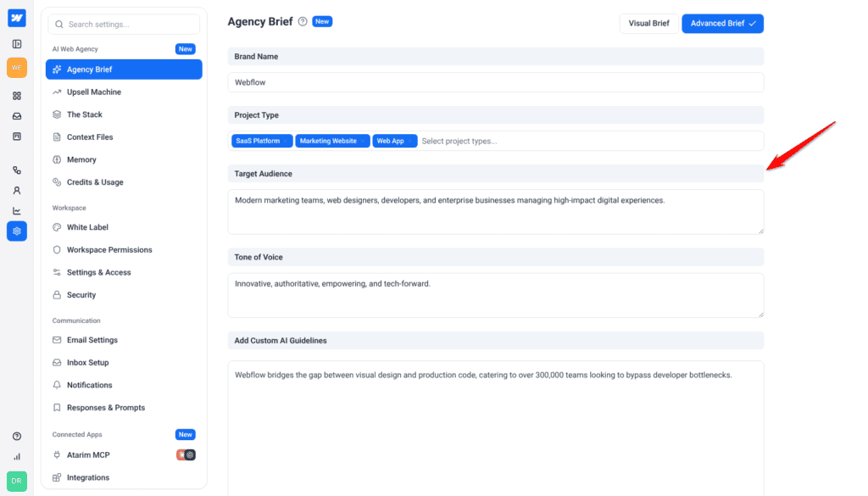Switch to Visual Brief mode
The width and height of the screenshot is (868, 496).
click(648, 23)
